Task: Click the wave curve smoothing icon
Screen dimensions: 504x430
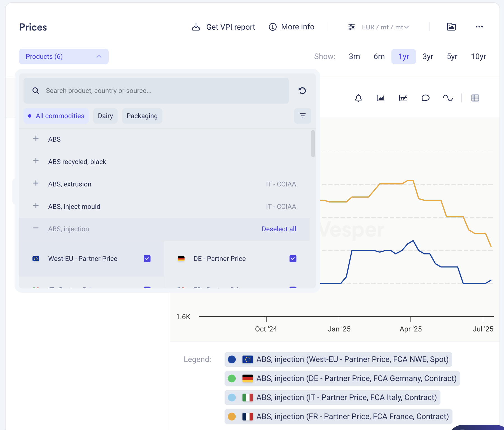Action: click(x=448, y=98)
